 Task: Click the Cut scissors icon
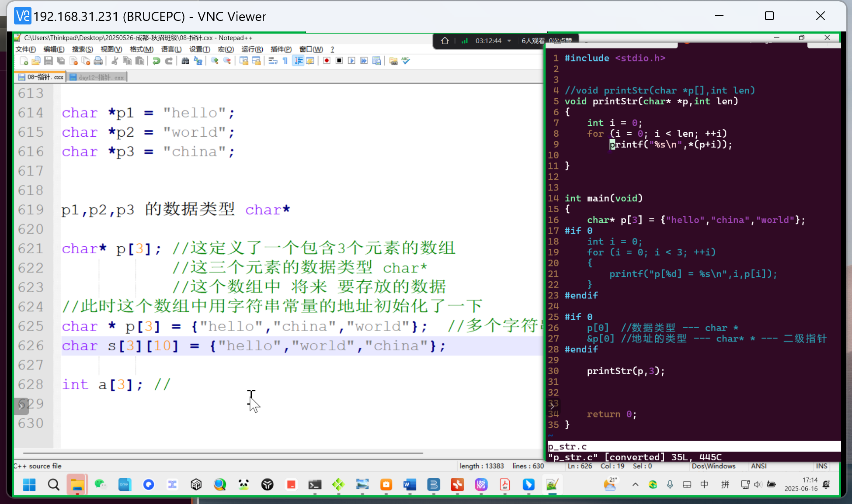115,61
